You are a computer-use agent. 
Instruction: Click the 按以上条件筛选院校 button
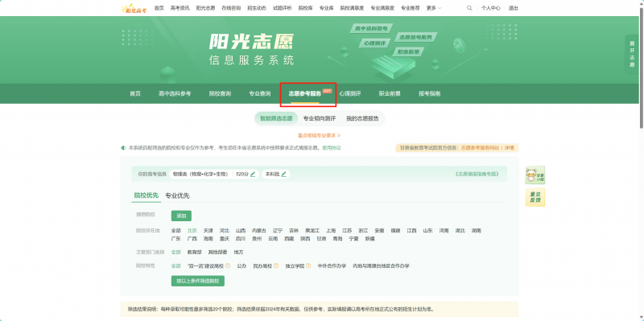tap(198, 282)
